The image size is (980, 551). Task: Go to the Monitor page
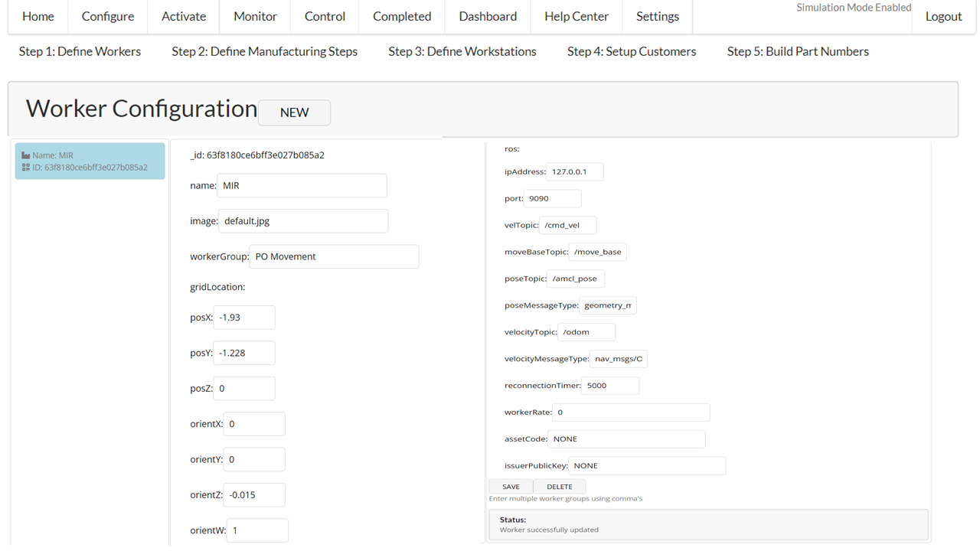pyautogui.click(x=255, y=17)
